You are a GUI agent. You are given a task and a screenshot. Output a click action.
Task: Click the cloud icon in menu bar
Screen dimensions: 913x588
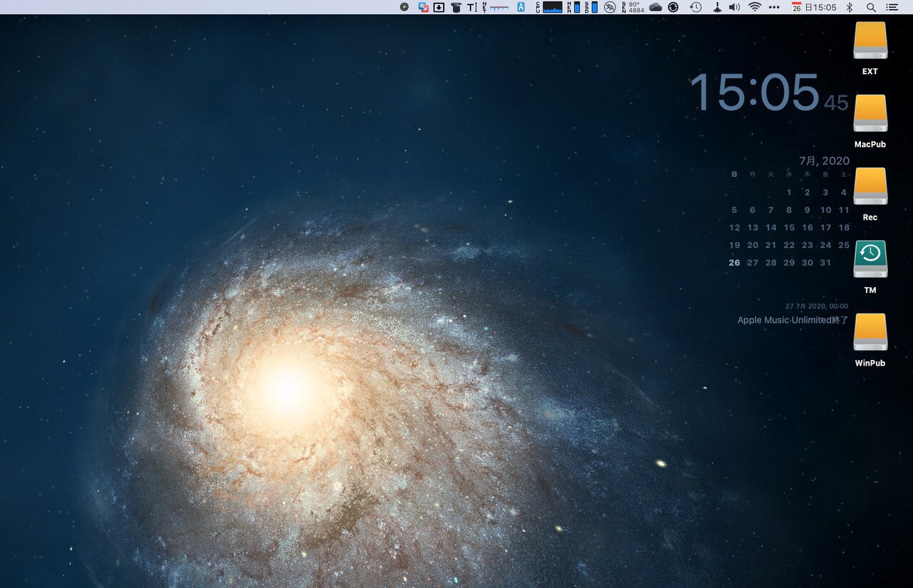pyautogui.click(x=655, y=7)
